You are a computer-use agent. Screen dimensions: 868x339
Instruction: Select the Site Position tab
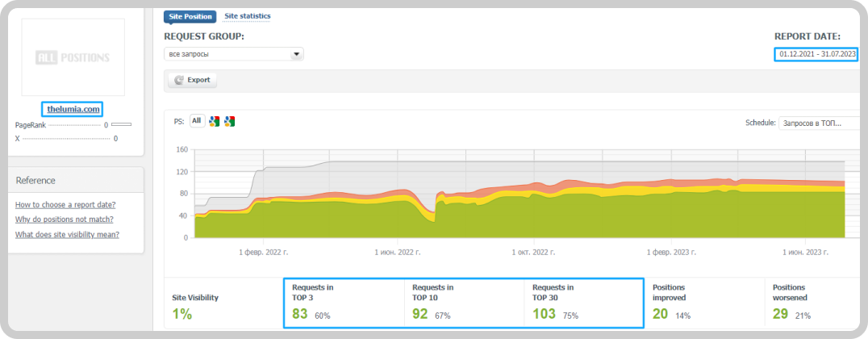coord(190,17)
